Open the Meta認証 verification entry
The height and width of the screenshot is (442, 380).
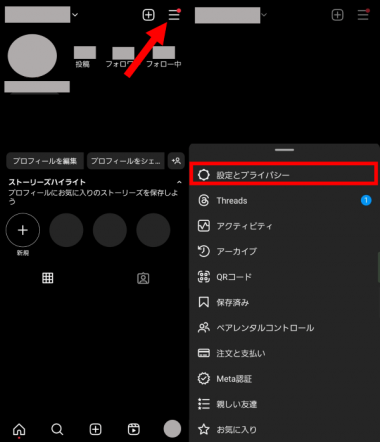pos(284,379)
